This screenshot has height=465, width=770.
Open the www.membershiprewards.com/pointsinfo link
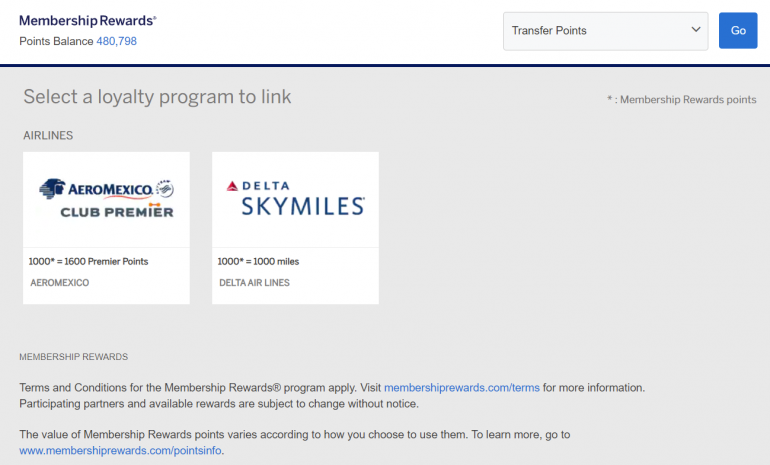coord(121,451)
